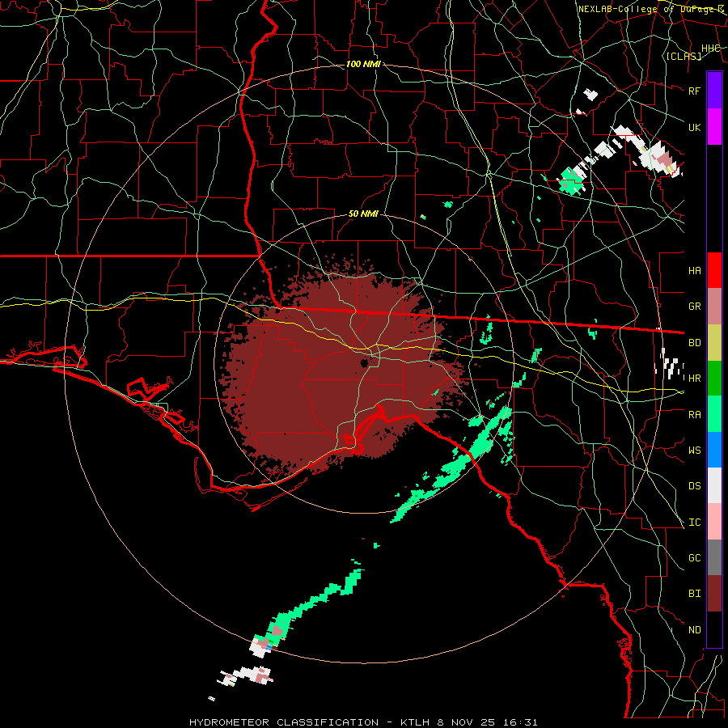Image resolution: width=728 pixels, height=728 pixels.
Task: Click the WS legend label
Action: [x=695, y=451]
